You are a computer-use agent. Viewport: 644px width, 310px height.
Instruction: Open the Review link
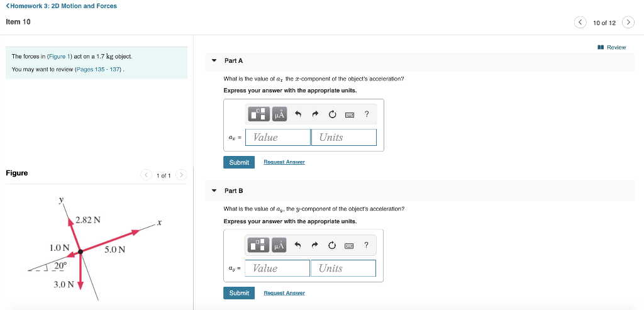click(x=612, y=47)
